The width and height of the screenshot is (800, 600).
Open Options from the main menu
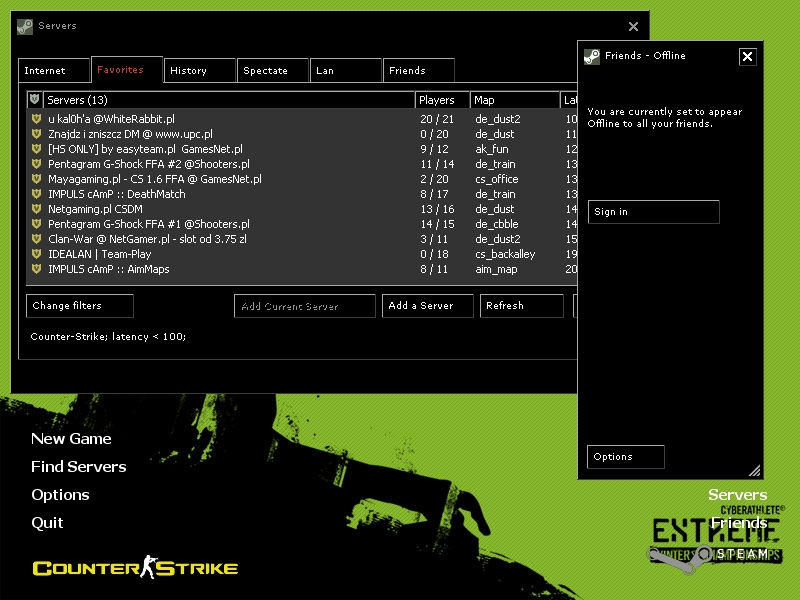tap(60, 494)
